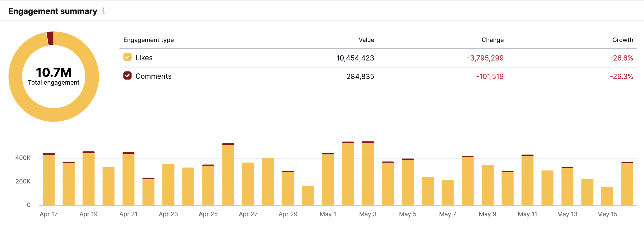Click the Value column header
The width and height of the screenshot is (644, 228).
coord(366,40)
